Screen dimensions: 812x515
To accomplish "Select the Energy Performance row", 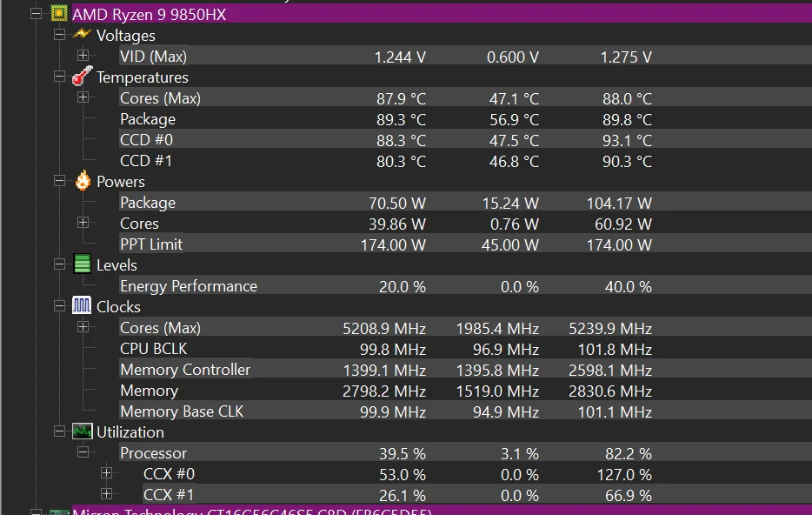I will [x=465, y=286].
